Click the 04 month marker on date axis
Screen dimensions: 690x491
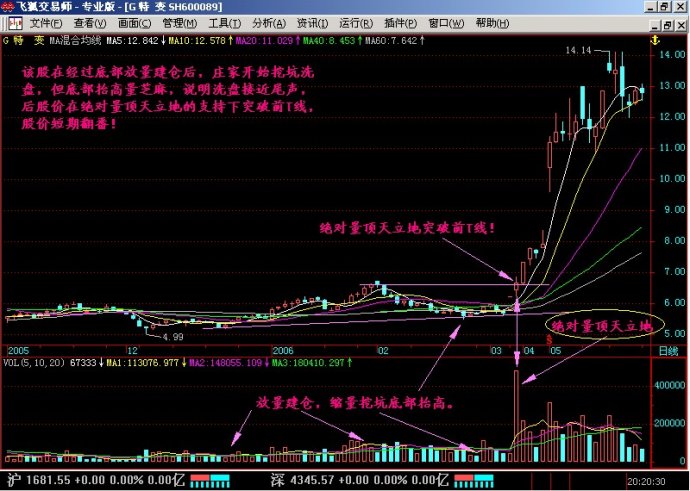click(529, 351)
